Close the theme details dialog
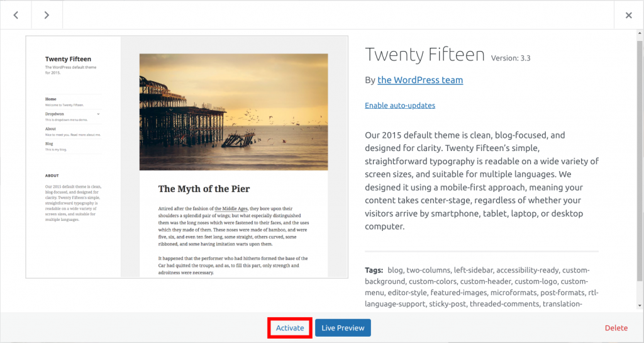The height and width of the screenshot is (343, 644). pyautogui.click(x=628, y=16)
